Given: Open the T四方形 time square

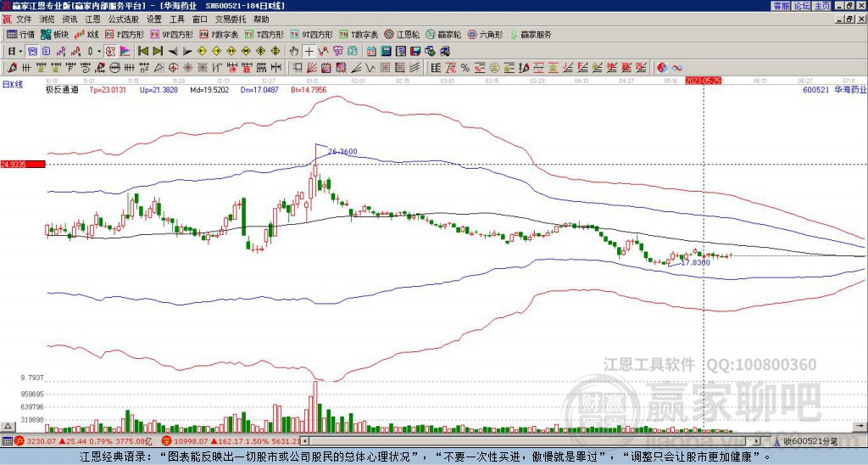Looking at the screenshot, I should [x=264, y=34].
